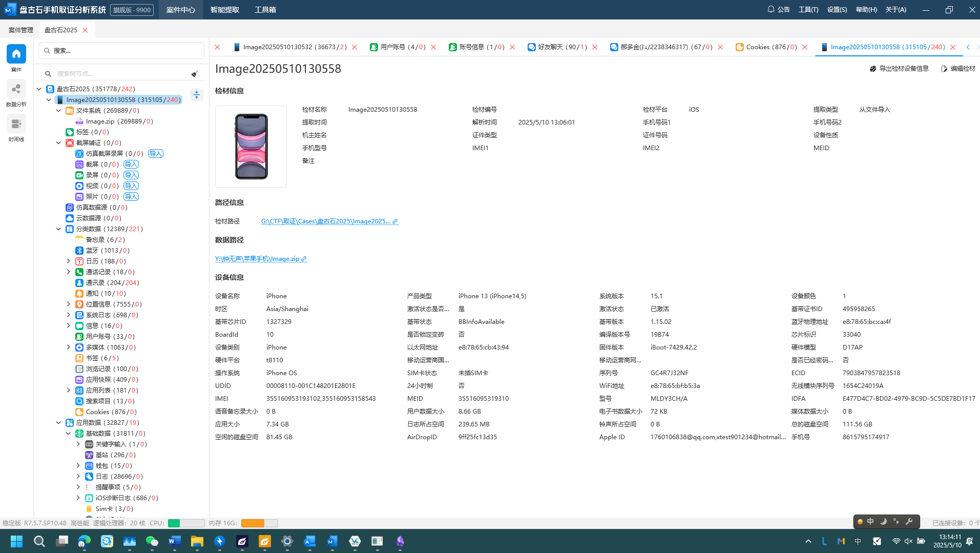Select the 标签 tree node
980x553 pixels.
(x=88, y=132)
